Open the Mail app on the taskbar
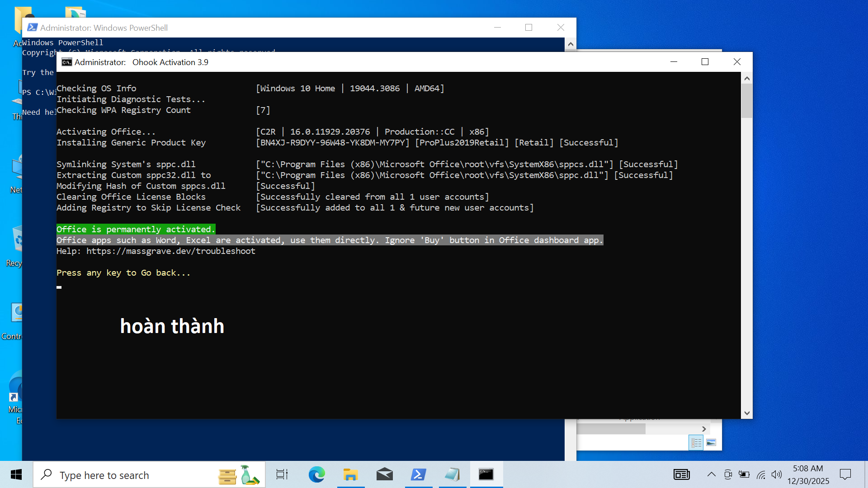Image resolution: width=868 pixels, height=488 pixels. point(384,474)
